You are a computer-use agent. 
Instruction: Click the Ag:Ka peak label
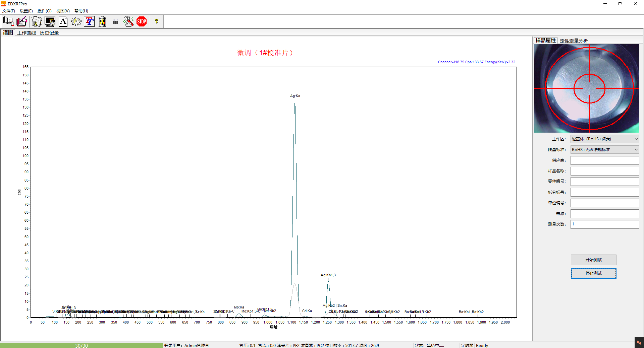tap(295, 96)
